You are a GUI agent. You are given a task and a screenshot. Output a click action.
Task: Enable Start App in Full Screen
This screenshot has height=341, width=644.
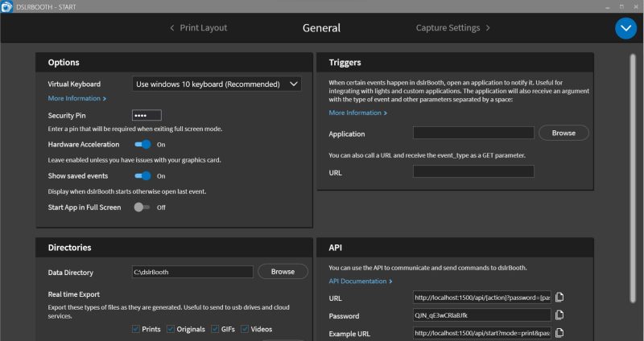point(142,207)
